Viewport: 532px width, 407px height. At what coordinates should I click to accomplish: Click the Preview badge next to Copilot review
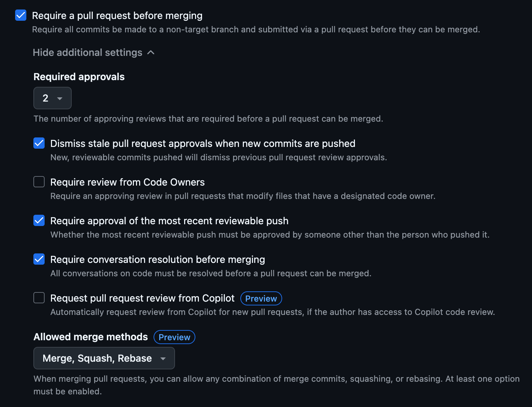261,298
